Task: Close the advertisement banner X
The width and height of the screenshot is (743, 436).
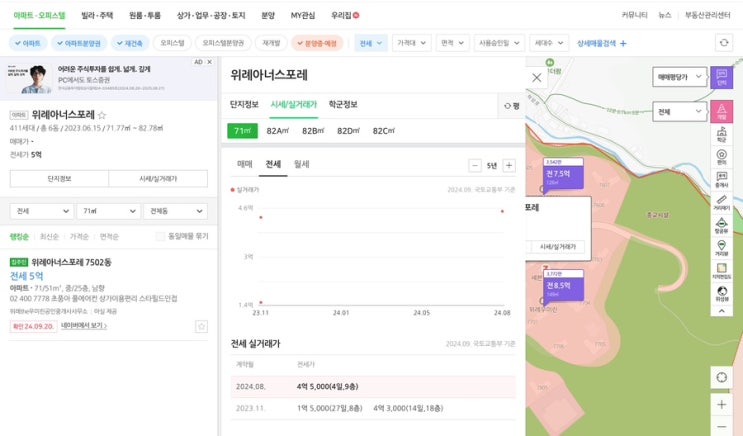Action: pyautogui.click(x=209, y=62)
